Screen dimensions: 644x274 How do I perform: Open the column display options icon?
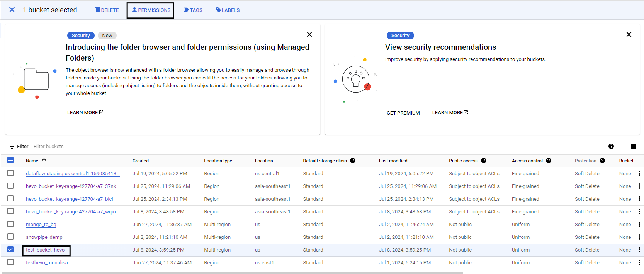click(633, 146)
